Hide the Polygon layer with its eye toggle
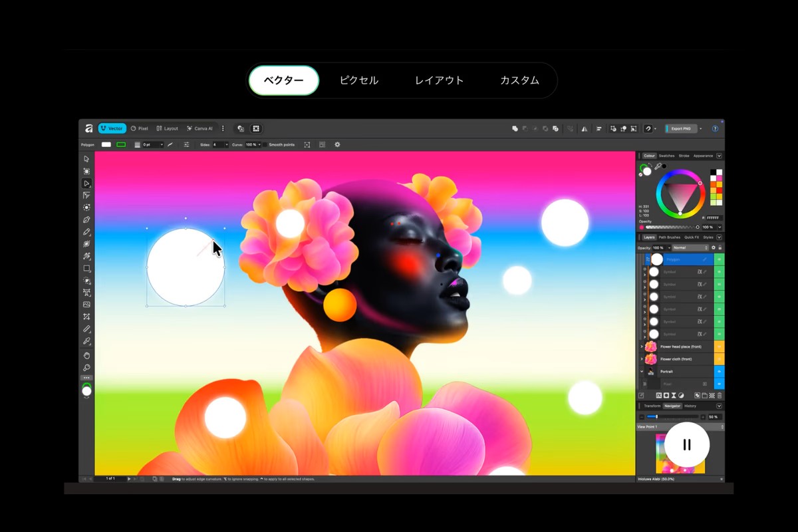 coord(719,259)
